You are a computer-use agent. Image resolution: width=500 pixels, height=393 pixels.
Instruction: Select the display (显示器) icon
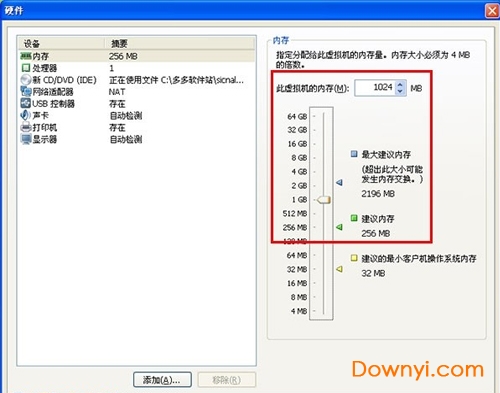point(26,139)
